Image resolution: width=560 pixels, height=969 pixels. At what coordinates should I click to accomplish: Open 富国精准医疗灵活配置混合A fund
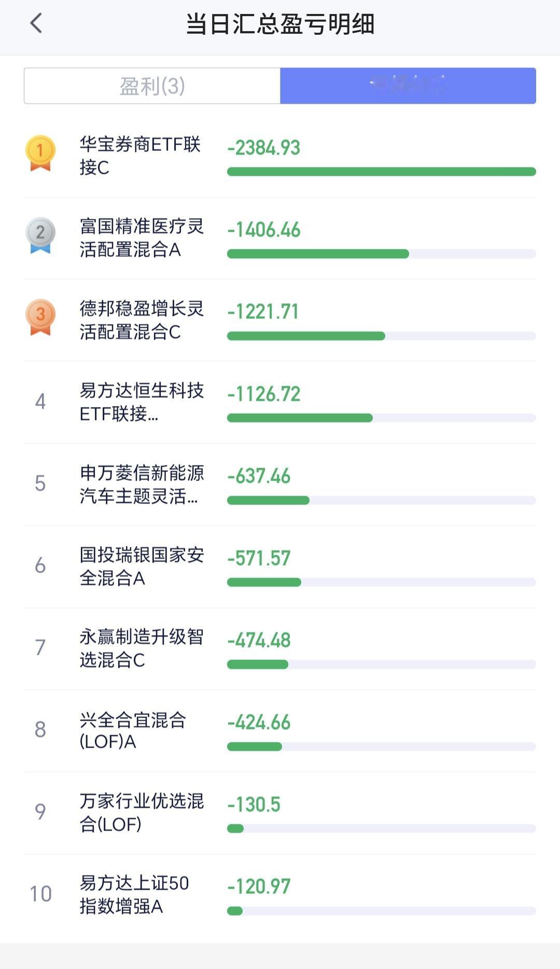pos(280,238)
